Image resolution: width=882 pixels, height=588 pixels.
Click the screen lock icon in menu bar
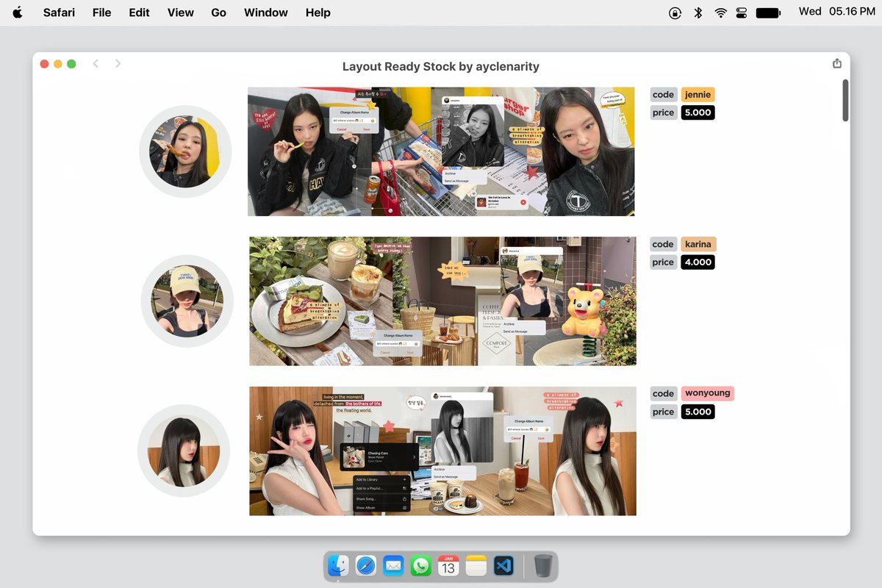tap(675, 12)
